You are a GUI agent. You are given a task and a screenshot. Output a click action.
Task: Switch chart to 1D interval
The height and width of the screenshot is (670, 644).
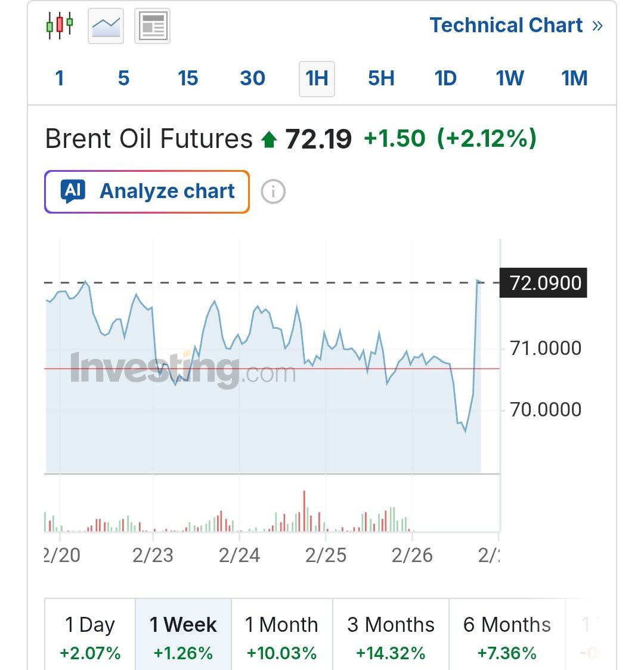point(445,78)
